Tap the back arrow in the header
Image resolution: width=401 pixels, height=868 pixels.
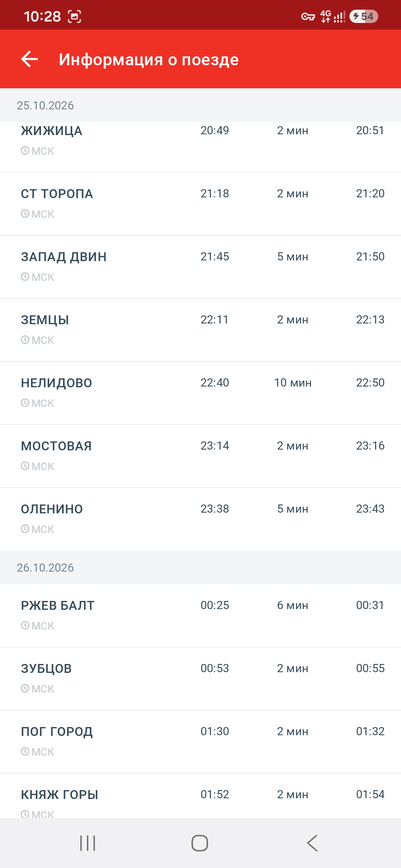[x=30, y=59]
